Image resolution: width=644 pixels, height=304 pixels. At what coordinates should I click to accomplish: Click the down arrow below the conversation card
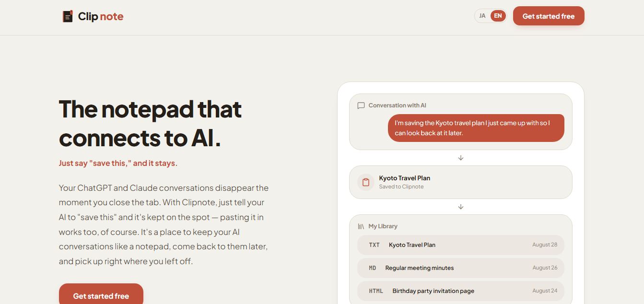pyautogui.click(x=461, y=158)
